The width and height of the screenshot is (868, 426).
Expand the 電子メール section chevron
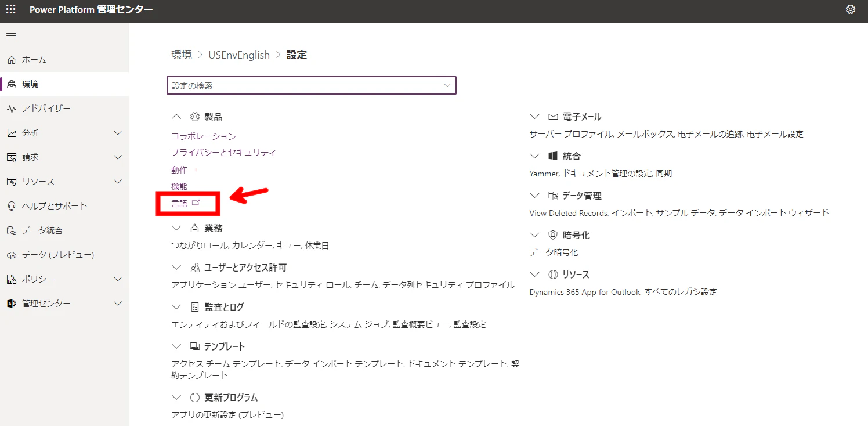coord(535,117)
